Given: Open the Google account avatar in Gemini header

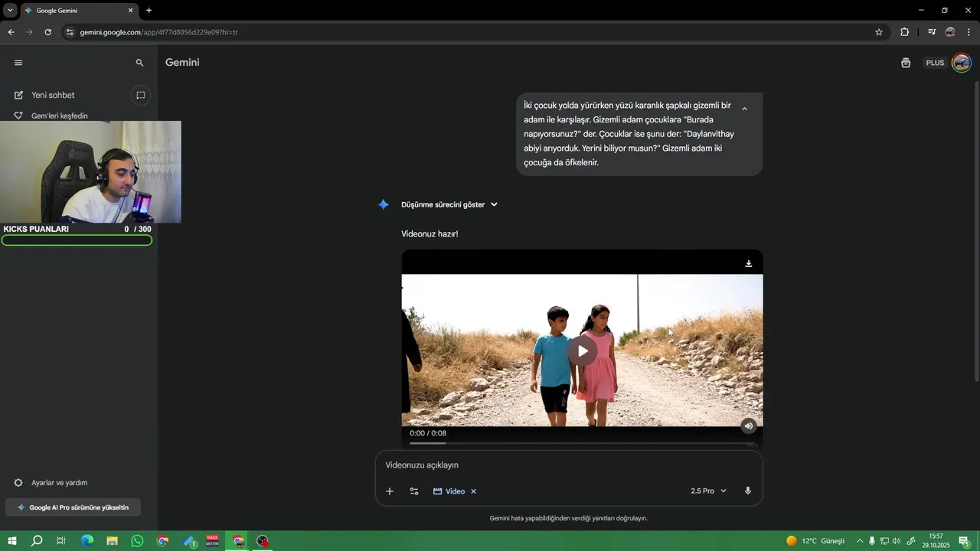Looking at the screenshot, I should pyautogui.click(x=961, y=63).
